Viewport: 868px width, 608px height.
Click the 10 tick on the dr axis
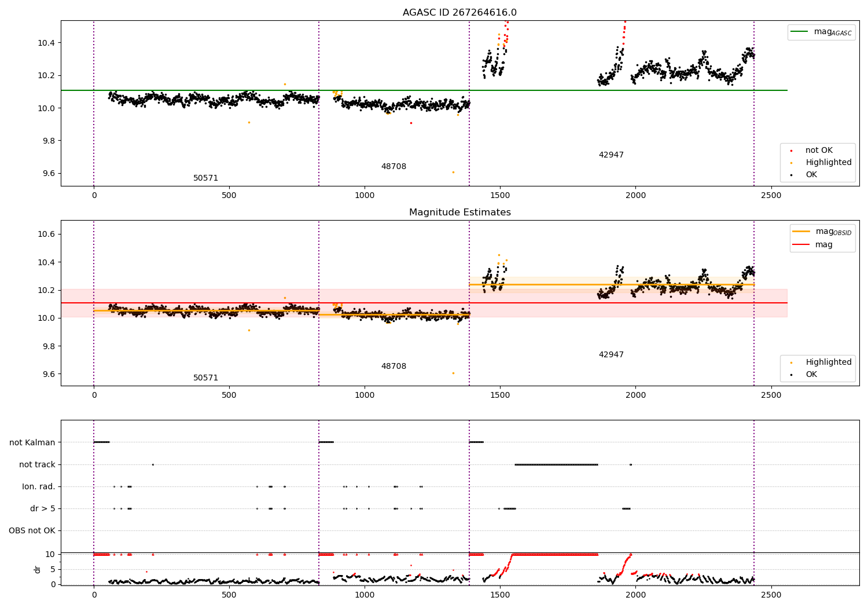click(x=51, y=554)
